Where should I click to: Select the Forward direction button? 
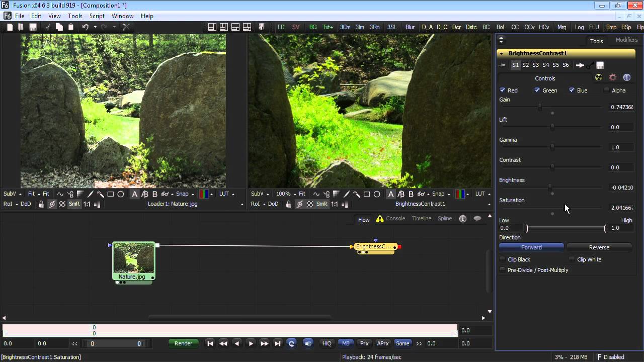531,247
